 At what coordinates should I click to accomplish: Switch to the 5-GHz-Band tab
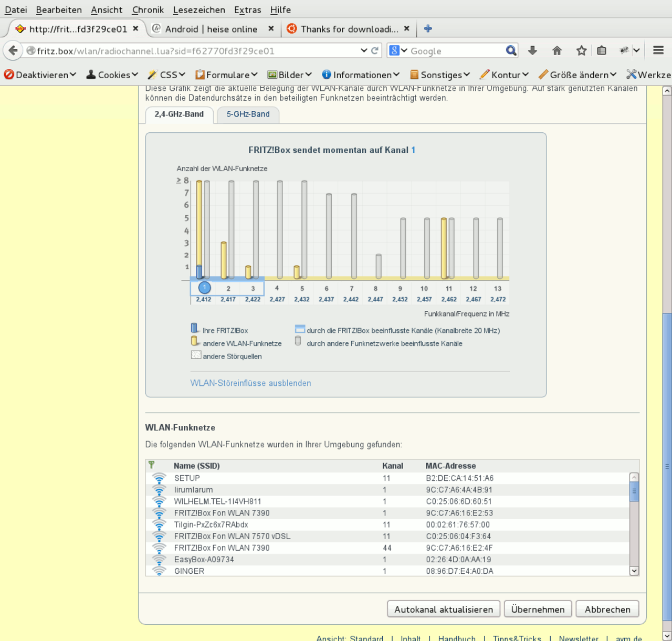[248, 114]
